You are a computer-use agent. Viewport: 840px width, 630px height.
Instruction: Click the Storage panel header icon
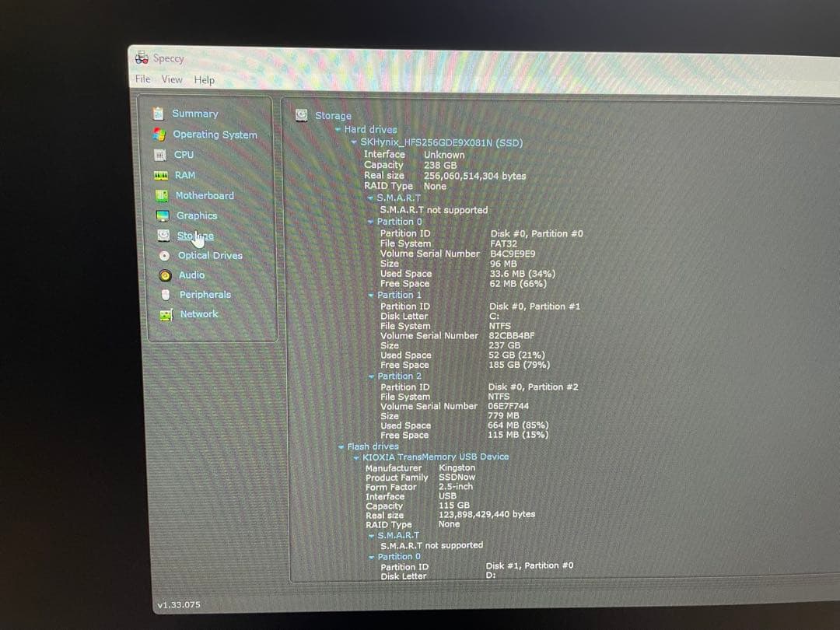coord(300,115)
